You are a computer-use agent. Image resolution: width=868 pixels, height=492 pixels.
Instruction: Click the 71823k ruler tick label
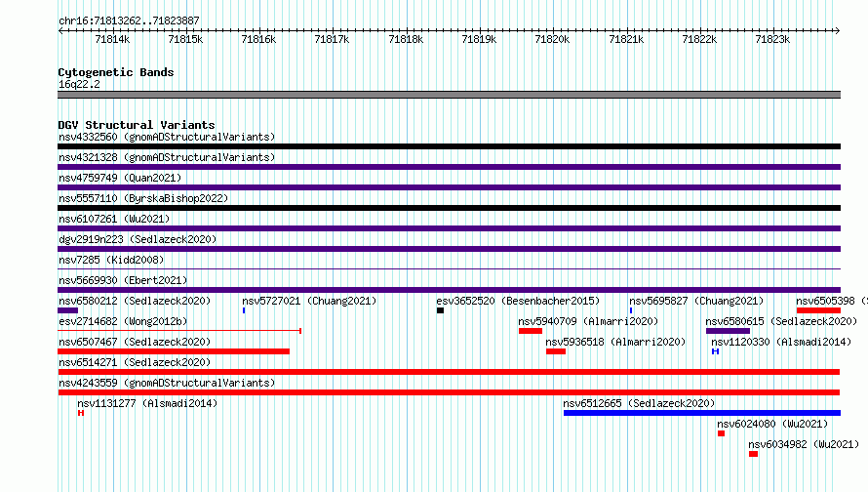pos(772,39)
